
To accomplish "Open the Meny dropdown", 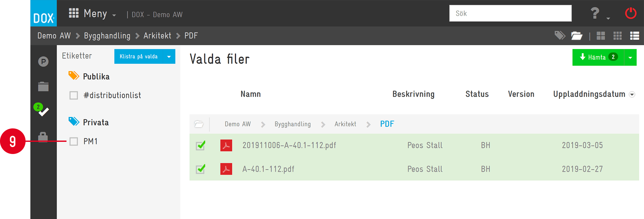I will pyautogui.click(x=93, y=13).
